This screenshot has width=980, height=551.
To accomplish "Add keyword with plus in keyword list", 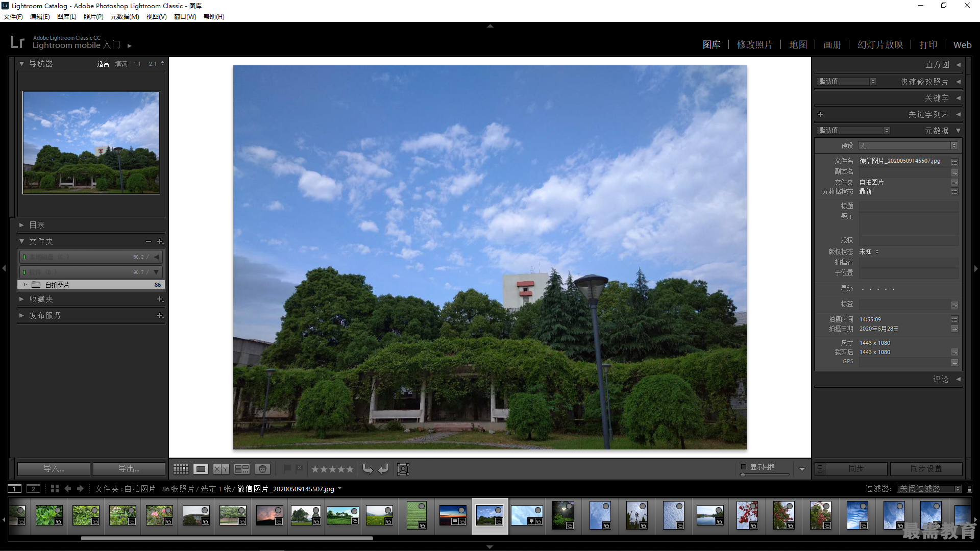I will click(x=820, y=114).
